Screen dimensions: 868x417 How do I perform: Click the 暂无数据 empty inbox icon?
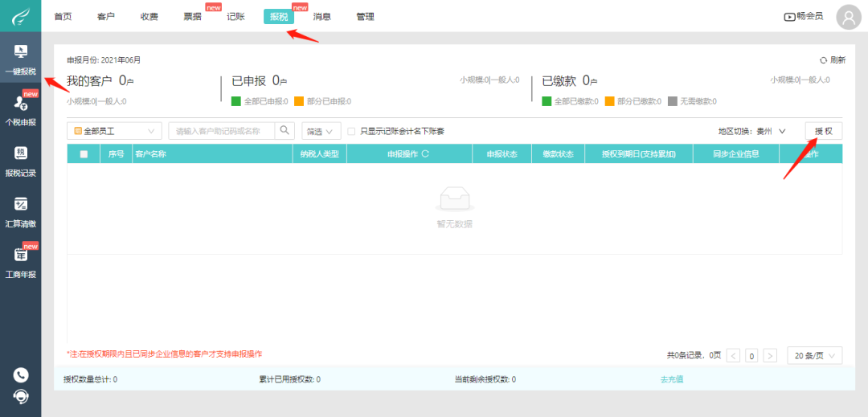click(454, 198)
